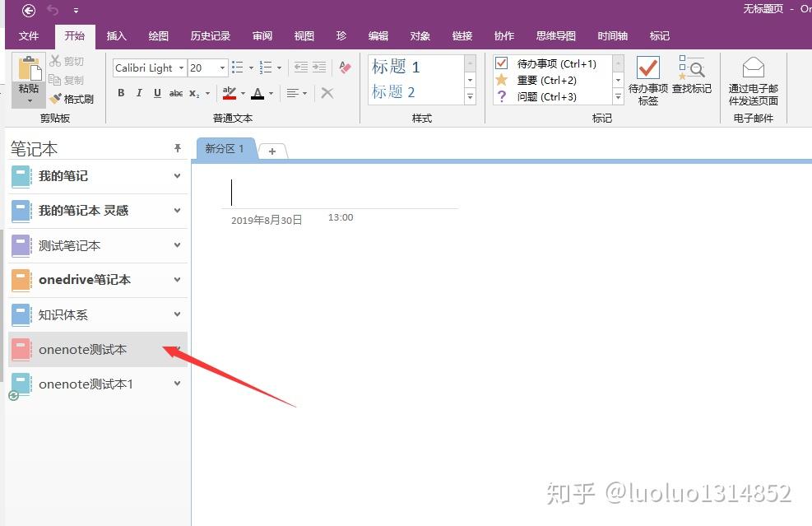The width and height of the screenshot is (812, 526).
Task: Click the bullet list icon
Action: (x=237, y=67)
